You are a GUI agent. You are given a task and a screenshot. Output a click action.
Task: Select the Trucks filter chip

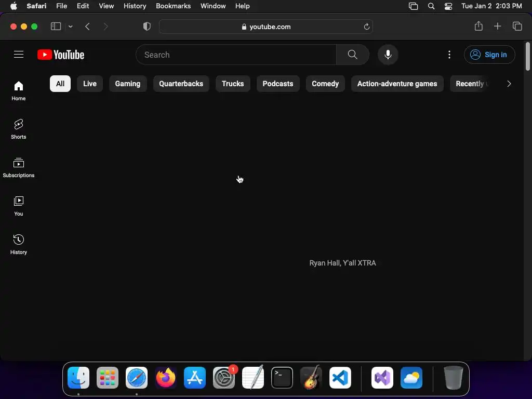tap(233, 84)
